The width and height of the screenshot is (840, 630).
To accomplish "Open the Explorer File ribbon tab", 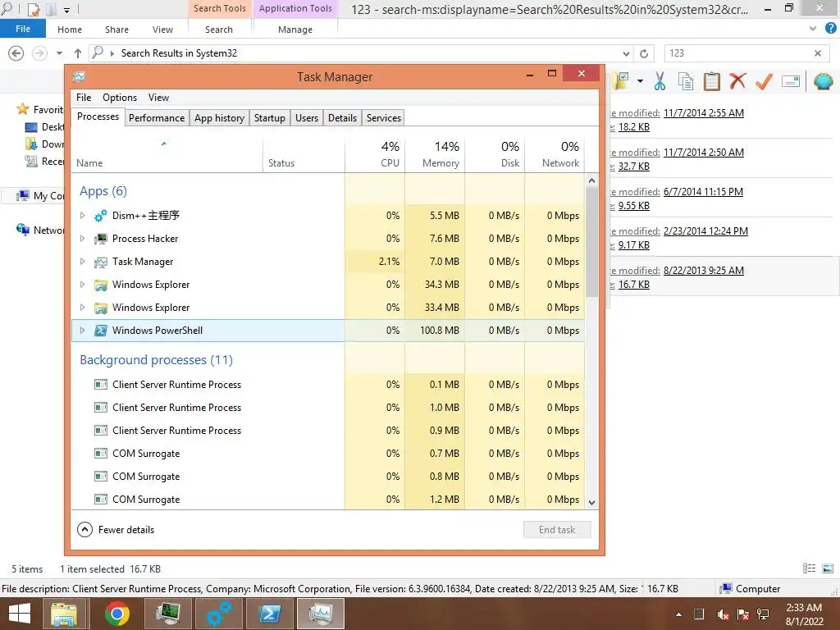I will point(23,29).
